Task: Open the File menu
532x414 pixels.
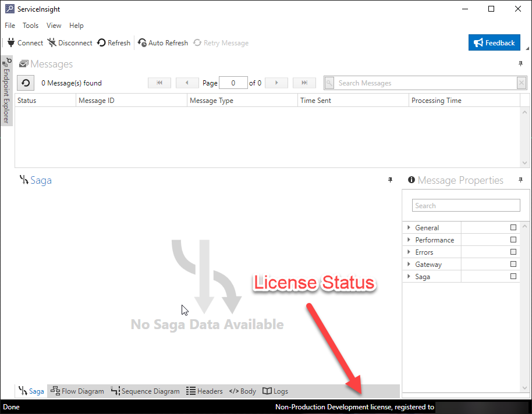Action: tap(10, 26)
